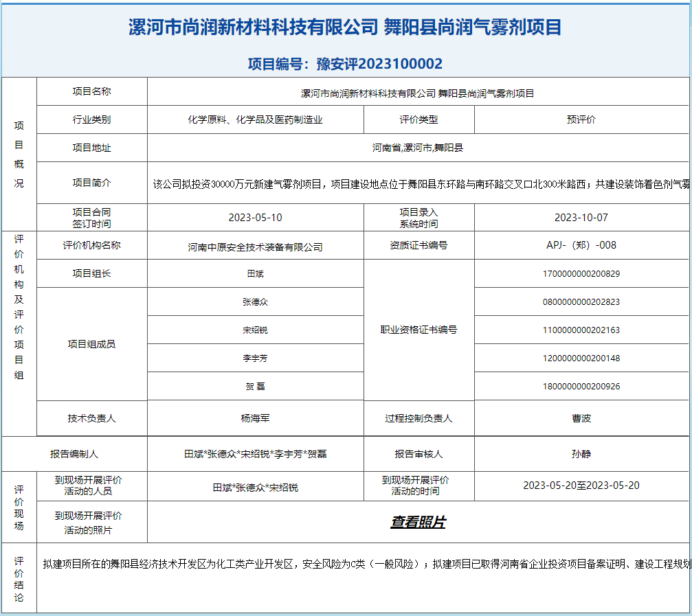Click the 到现场开展评价活动的照片 label

click(x=88, y=523)
